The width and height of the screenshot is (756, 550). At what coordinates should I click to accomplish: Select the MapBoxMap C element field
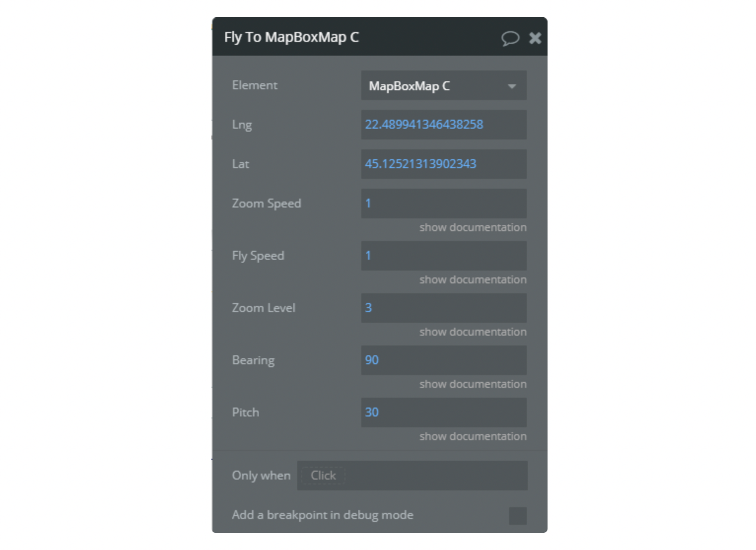click(434, 85)
